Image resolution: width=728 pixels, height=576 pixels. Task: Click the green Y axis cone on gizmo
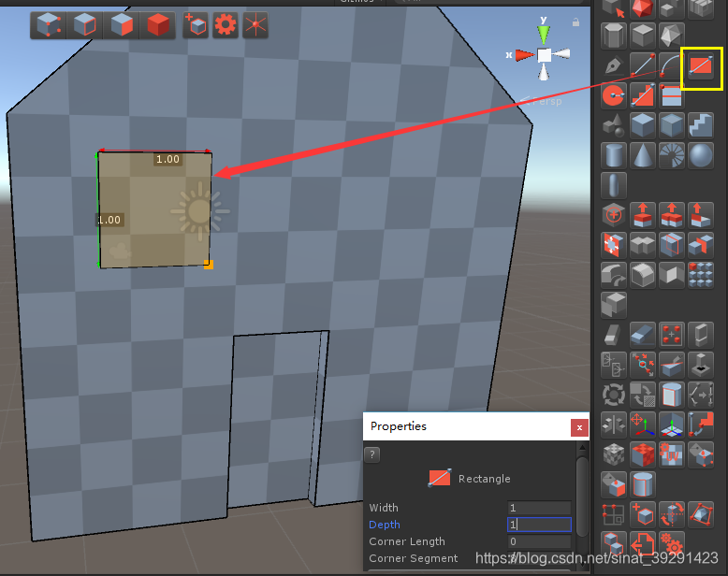544,35
